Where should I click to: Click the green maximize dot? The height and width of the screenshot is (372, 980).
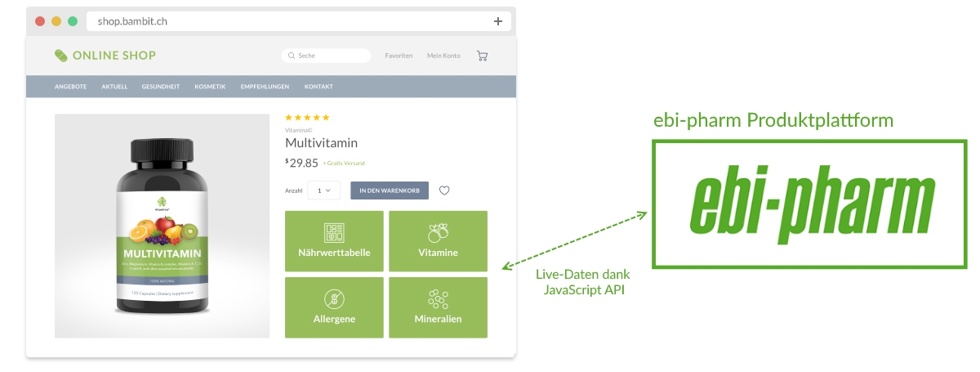click(73, 21)
